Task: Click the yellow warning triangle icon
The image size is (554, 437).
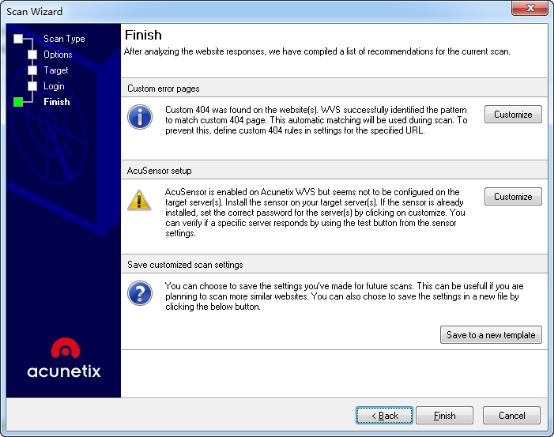Action: [x=139, y=200]
